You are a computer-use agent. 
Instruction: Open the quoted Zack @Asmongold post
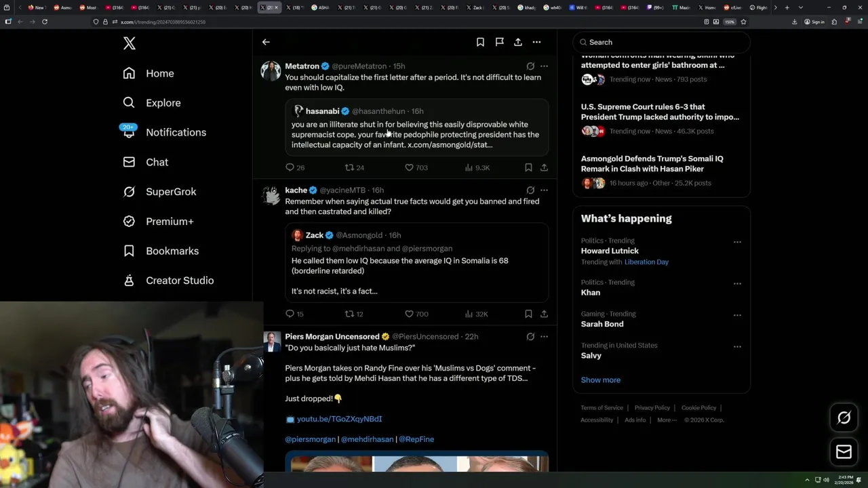[416, 262]
